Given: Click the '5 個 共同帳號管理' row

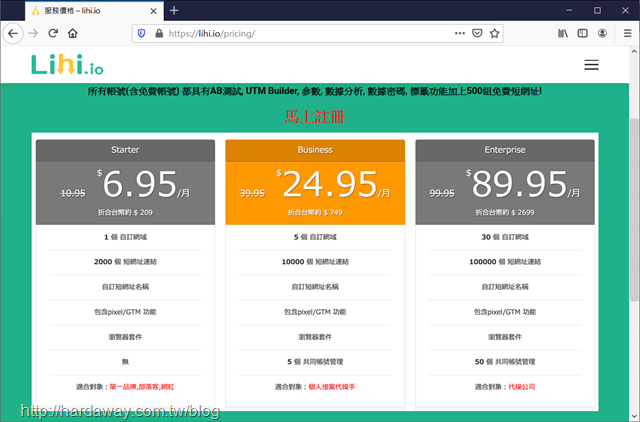Looking at the screenshot, I should [315, 362].
